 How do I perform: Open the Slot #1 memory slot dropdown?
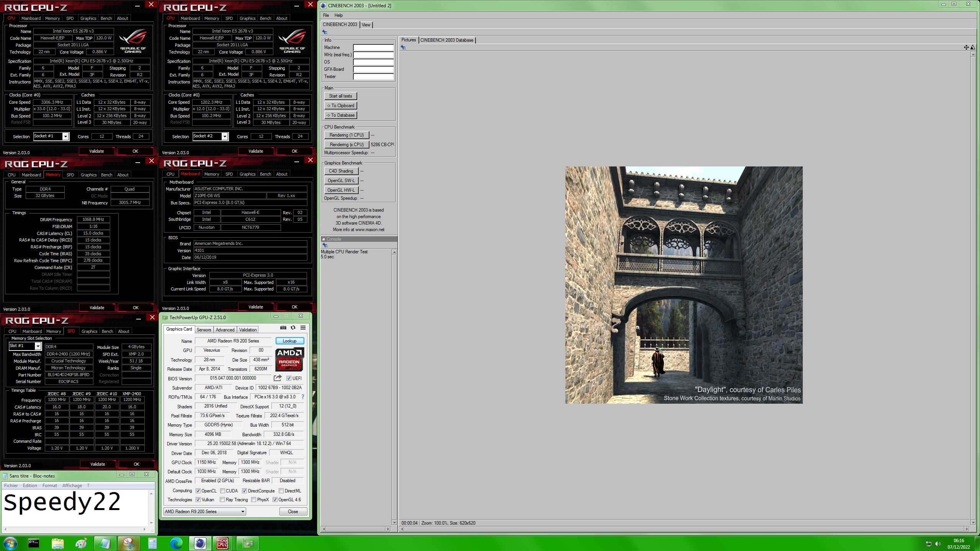(25, 346)
